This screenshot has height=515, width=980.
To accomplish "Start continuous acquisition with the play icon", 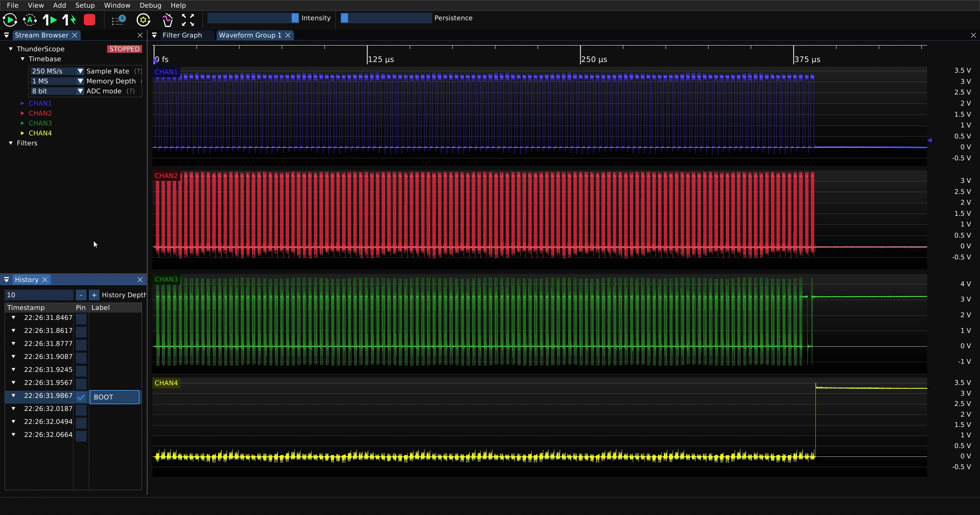I will click(10, 20).
